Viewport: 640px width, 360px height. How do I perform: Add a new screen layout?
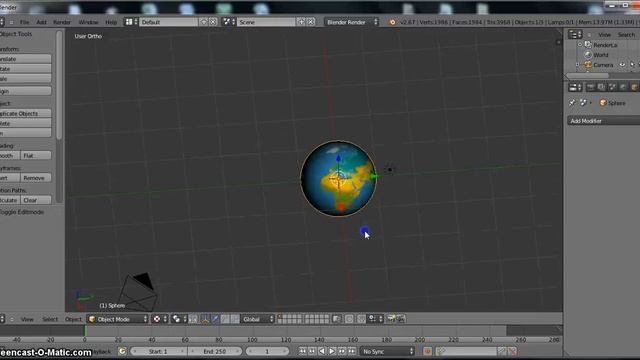click(x=204, y=22)
